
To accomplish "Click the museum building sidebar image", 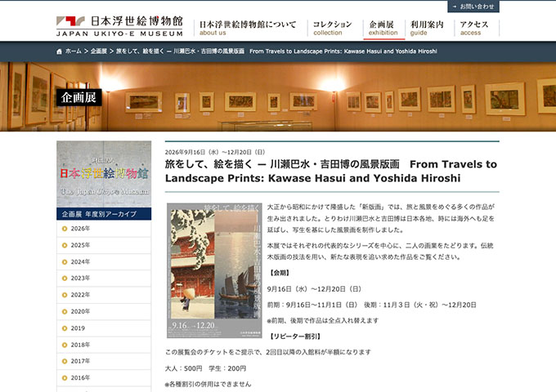I will pos(104,174).
